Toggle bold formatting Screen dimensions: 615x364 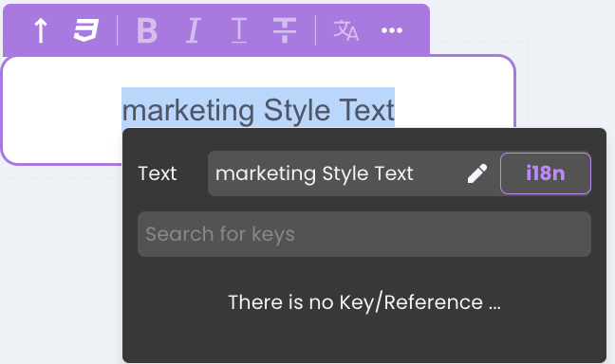coord(147,30)
